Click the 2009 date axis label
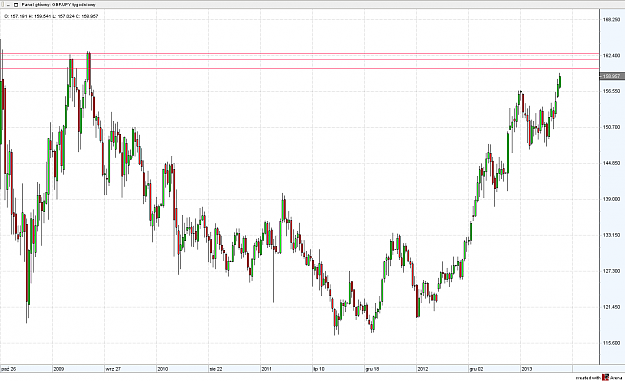 [59, 369]
